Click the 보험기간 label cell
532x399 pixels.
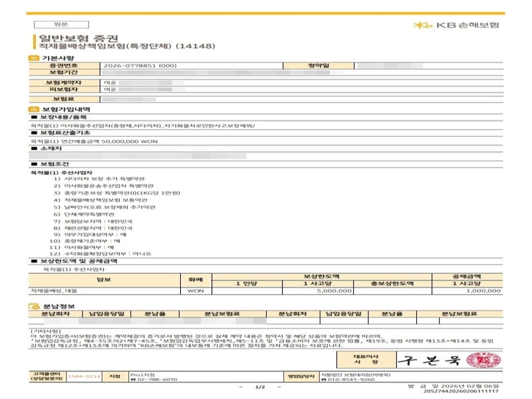[65, 72]
